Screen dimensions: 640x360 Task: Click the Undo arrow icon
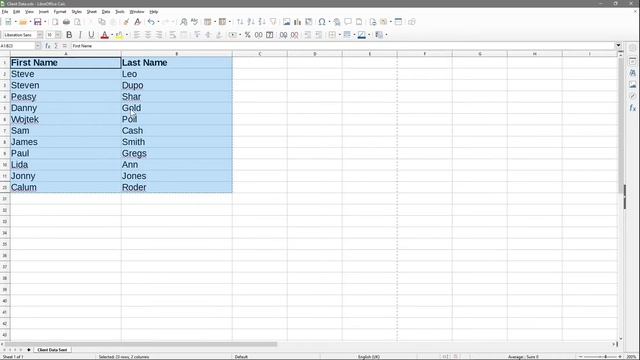pos(151,22)
